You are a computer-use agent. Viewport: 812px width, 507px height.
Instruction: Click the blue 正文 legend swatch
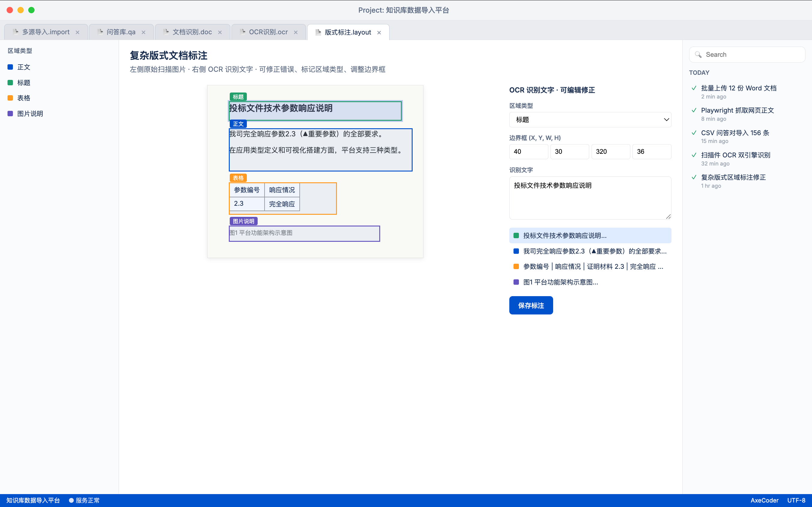click(11, 67)
